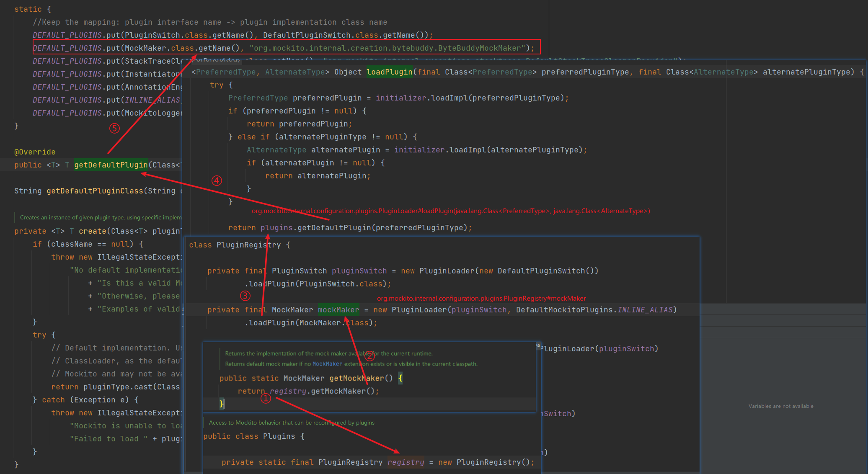Screen dimensions: 868x474
Task: Click the circled number 5 annotation
Action: (114, 128)
